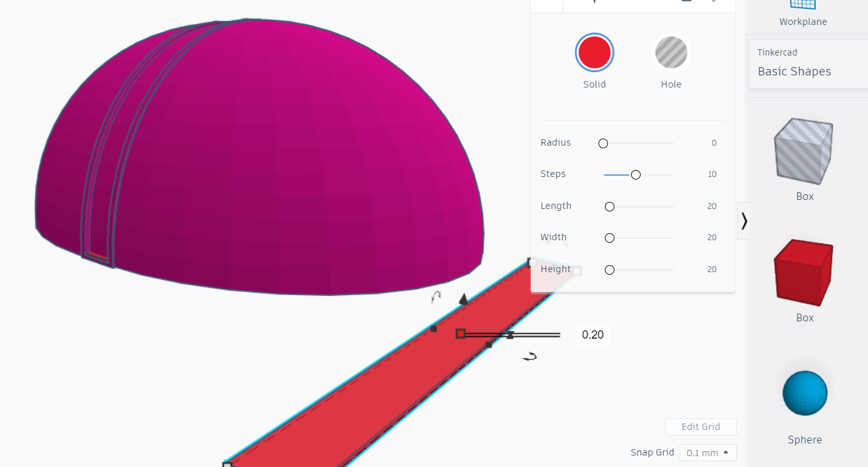Screen dimensions: 868x467
Task: Click the bottom curved rotation arrow
Action: [x=529, y=357]
